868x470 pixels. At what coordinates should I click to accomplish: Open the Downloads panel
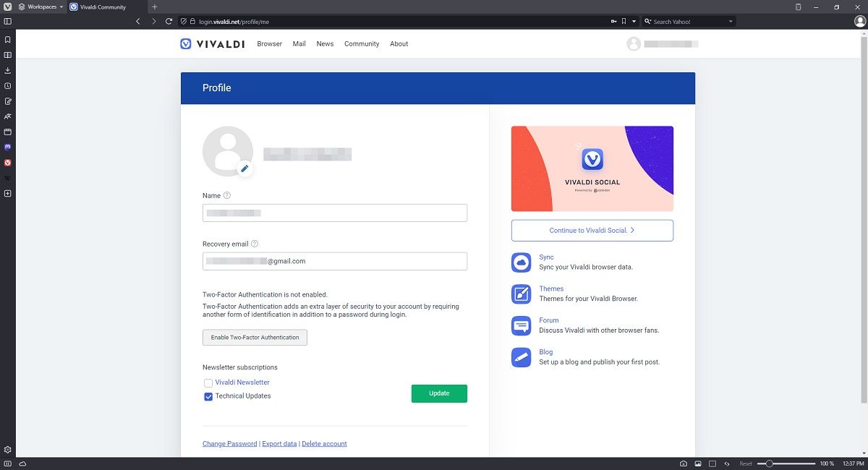tap(7, 70)
